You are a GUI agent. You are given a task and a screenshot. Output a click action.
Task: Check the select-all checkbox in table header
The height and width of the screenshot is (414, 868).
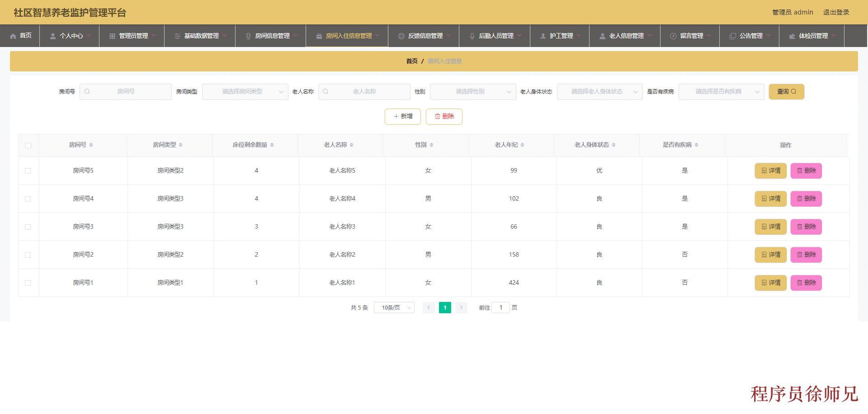click(28, 145)
